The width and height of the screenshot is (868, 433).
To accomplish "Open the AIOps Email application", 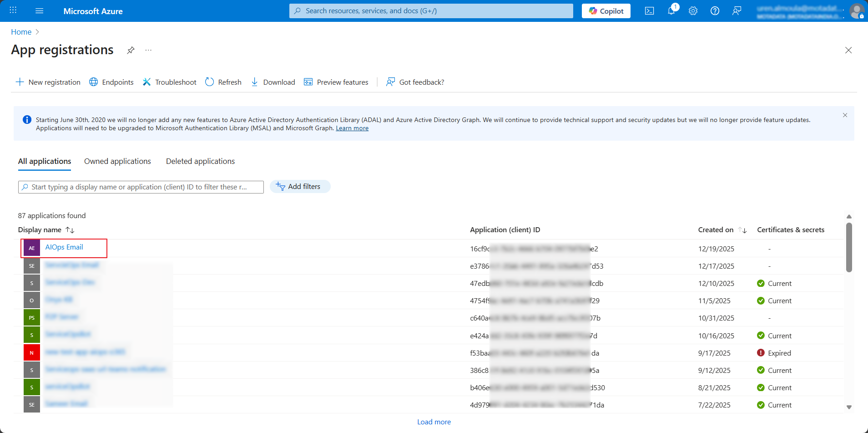I will [64, 247].
